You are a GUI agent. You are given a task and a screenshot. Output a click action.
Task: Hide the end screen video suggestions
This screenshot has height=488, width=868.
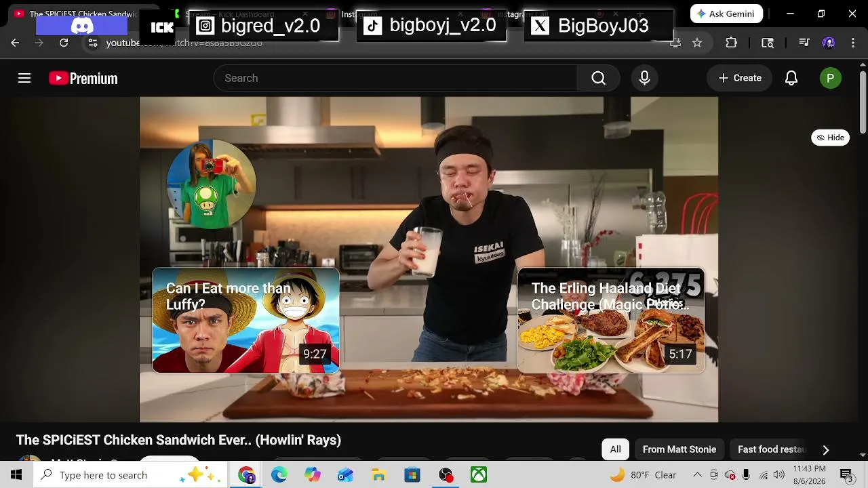coord(830,138)
